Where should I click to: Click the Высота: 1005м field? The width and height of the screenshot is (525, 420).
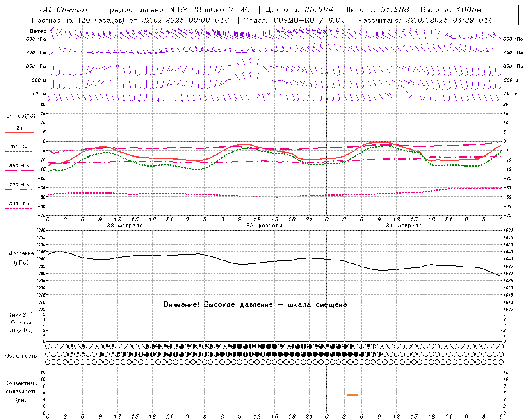pyautogui.click(x=451, y=10)
